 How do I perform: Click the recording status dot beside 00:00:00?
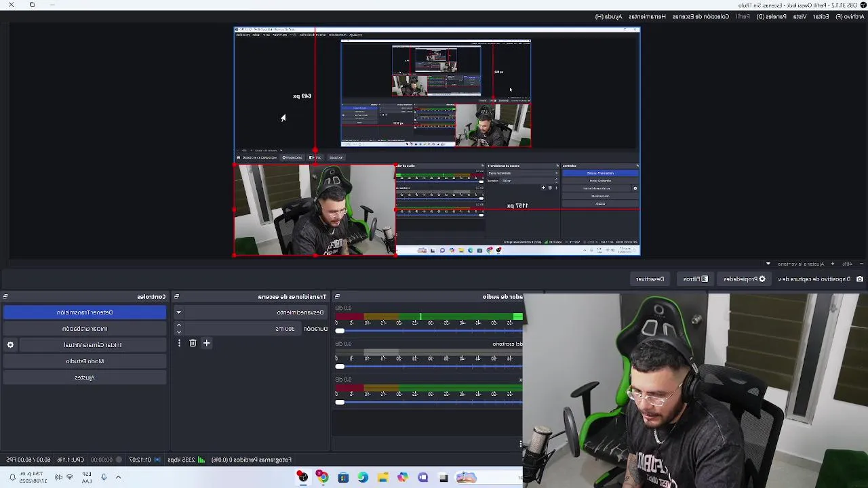click(x=119, y=460)
